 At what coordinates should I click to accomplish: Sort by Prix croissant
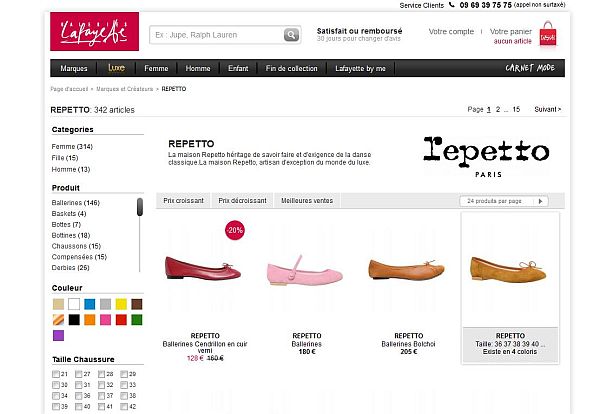pos(183,200)
